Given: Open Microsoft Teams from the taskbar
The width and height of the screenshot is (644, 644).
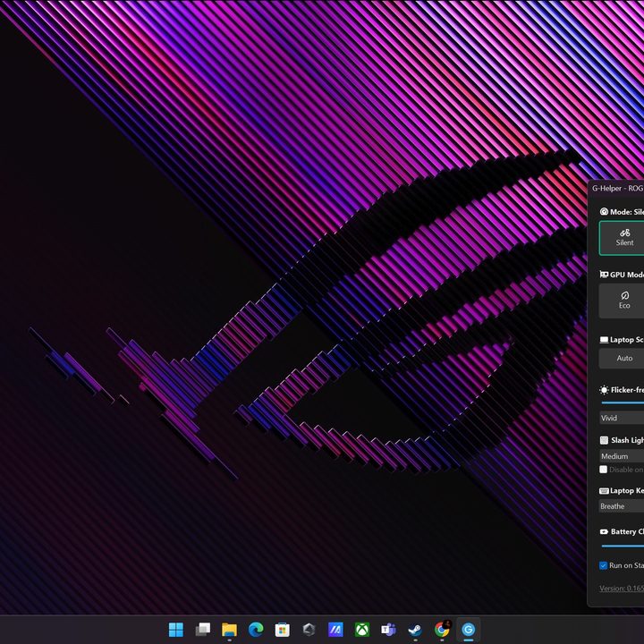Looking at the screenshot, I should click(388, 629).
